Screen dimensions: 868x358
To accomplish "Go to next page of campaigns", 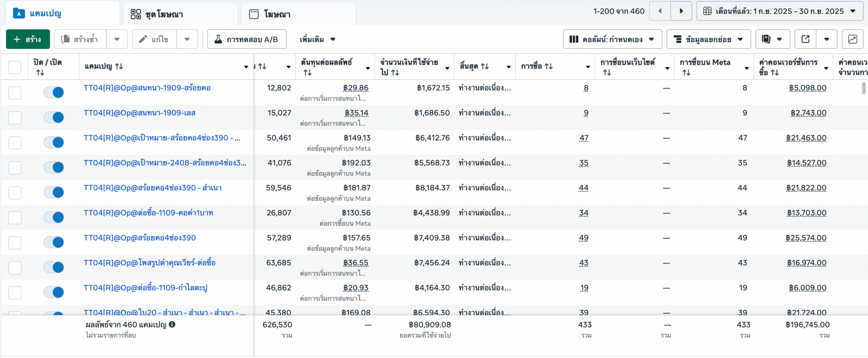I will pos(681,11).
